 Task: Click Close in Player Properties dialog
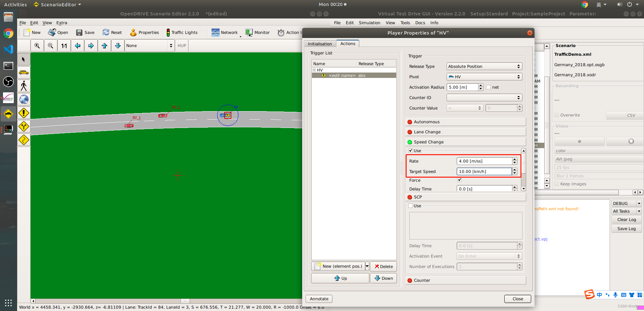[x=517, y=299]
